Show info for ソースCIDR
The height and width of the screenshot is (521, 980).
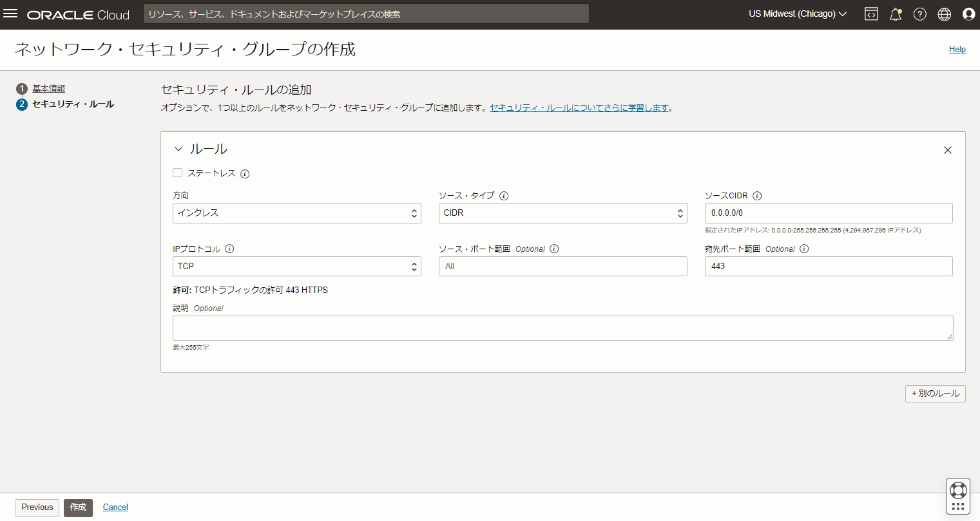(x=757, y=196)
